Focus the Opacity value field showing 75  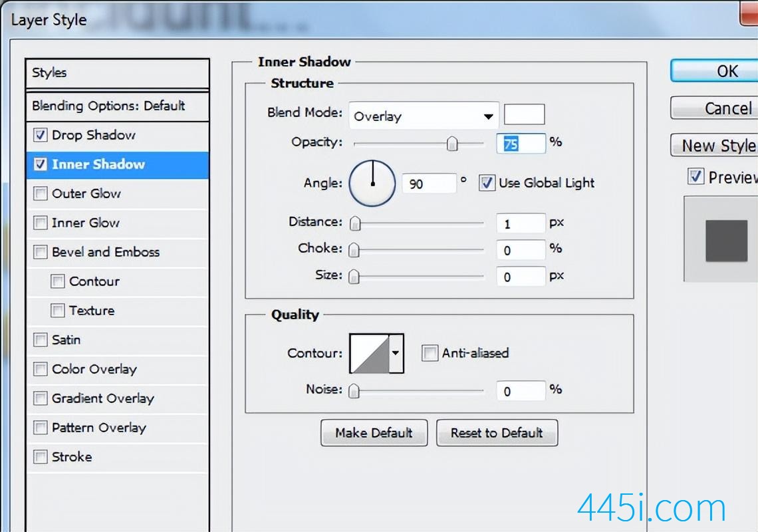(x=521, y=144)
